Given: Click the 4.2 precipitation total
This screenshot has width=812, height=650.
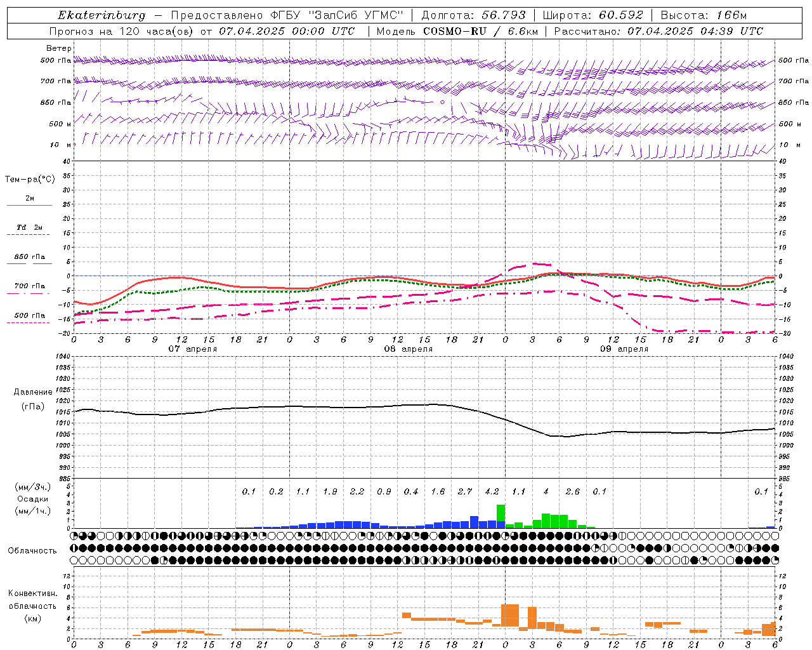Looking at the screenshot, I should [x=492, y=491].
